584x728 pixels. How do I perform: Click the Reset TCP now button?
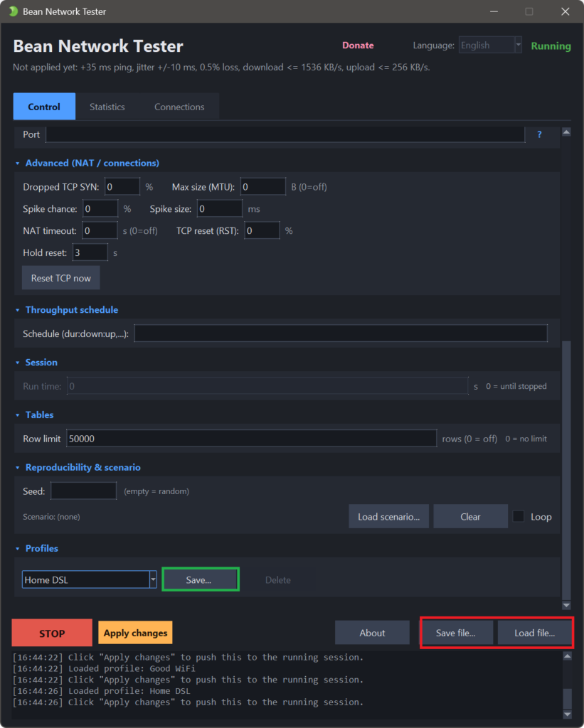(x=61, y=278)
